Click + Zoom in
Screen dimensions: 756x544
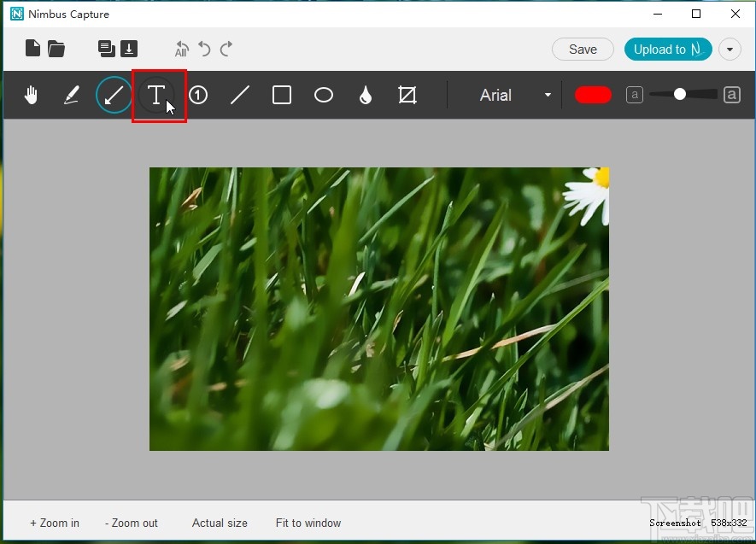tap(55, 523)
